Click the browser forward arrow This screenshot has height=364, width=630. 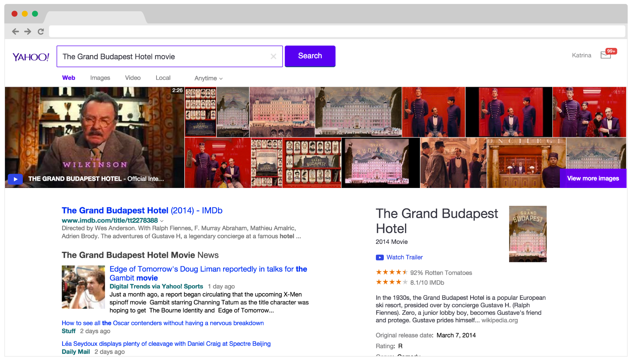click(28, 31)
